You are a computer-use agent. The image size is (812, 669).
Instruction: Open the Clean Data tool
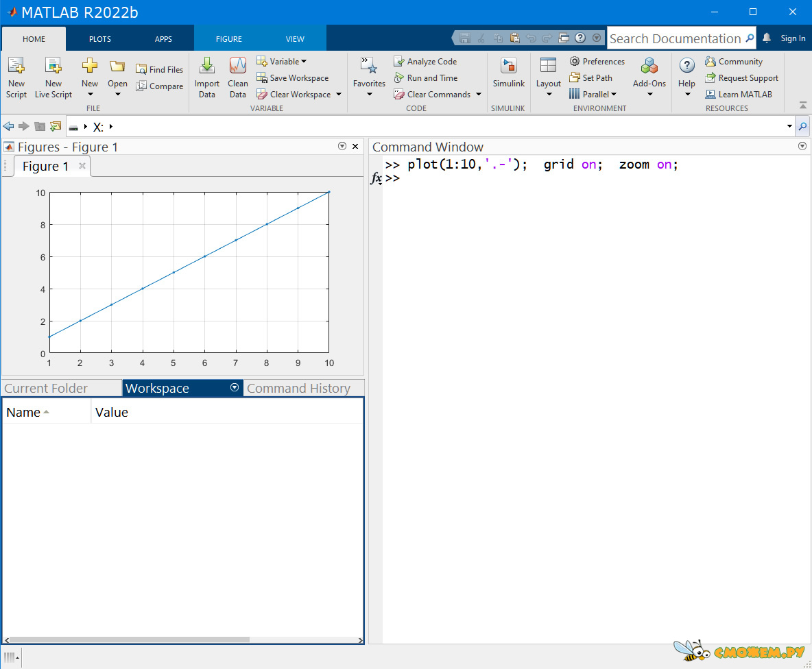[x=238, y=77]
